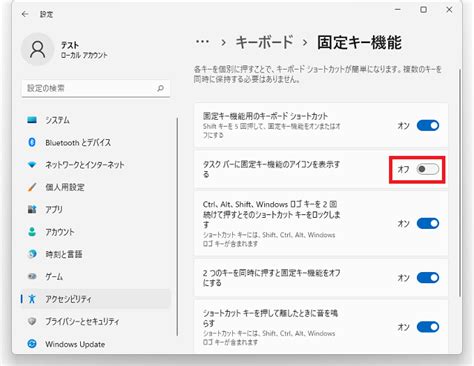Click the ローカル アカウント label
Screen dimensions: 474x366
[84, 55]
